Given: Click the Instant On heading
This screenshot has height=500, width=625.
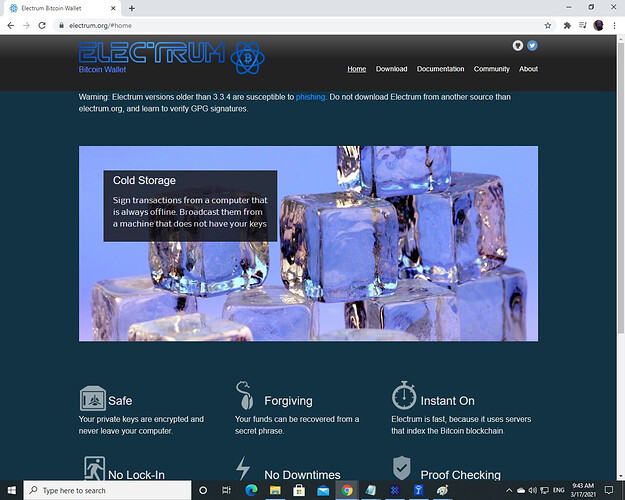Looking at the screenshot, I should 447,401.
